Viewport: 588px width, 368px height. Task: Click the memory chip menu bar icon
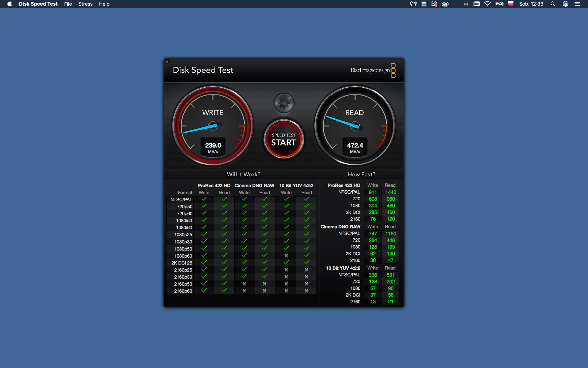click(x=476, y=4)
